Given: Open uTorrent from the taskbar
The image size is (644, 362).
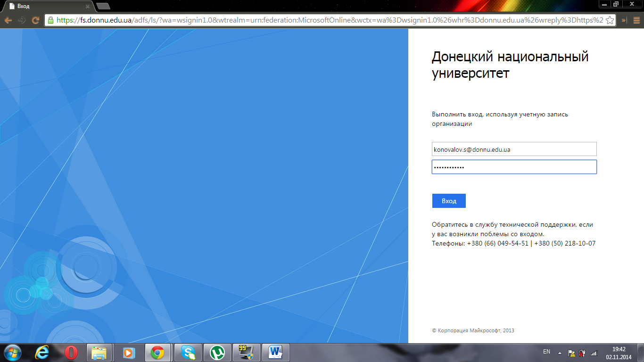Looking at the screenshot, I should (217, 352).
